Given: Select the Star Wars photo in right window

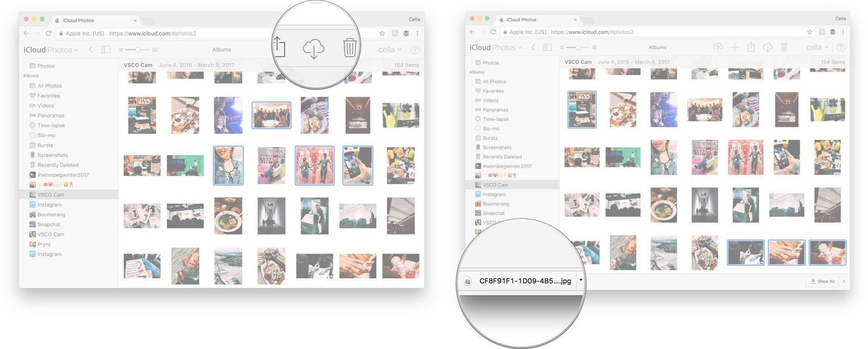Looking at the screenshot, I should coord(582,109).
